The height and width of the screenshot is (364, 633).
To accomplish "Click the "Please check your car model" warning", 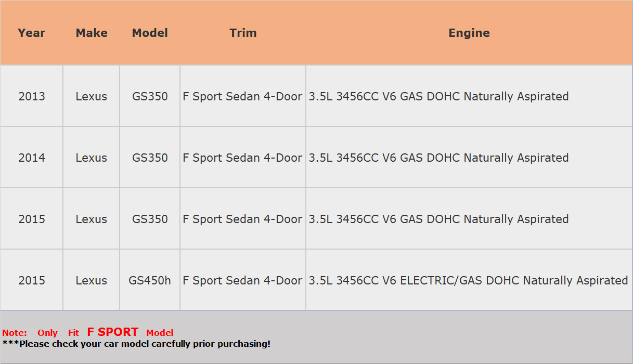I will point(136,344).
